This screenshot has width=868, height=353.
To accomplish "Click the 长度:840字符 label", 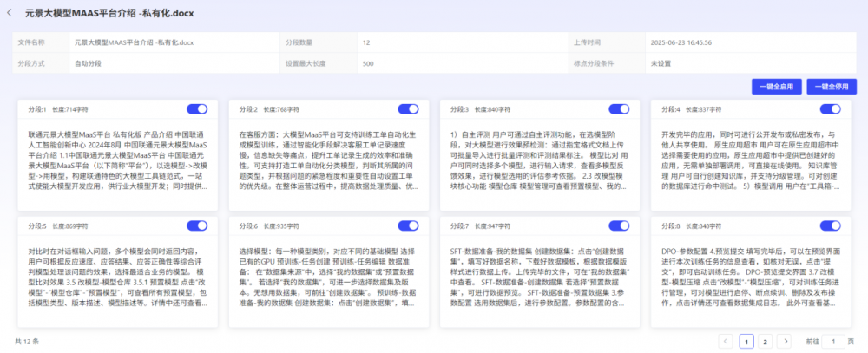I will tap(492, 109).
